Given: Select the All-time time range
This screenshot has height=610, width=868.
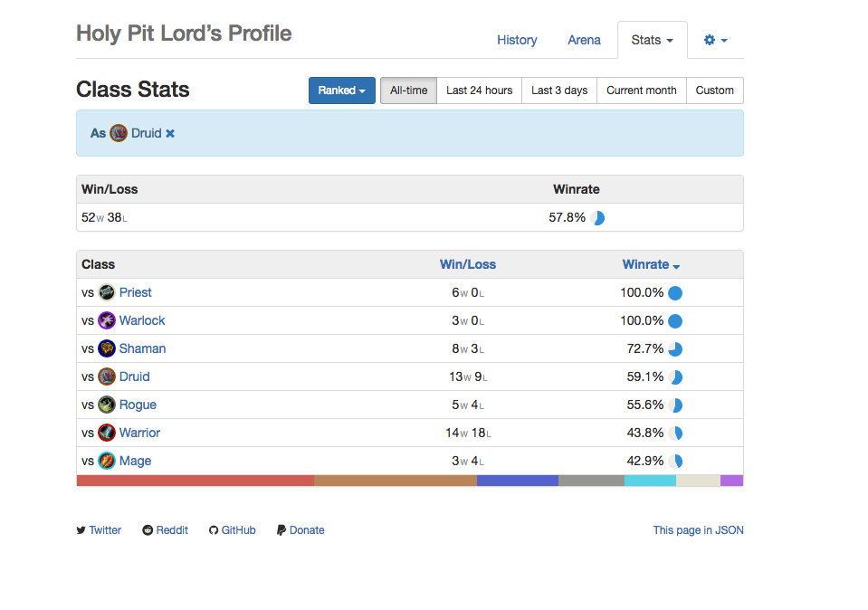Looking at the screenshot, I should [x=408, y=91].
